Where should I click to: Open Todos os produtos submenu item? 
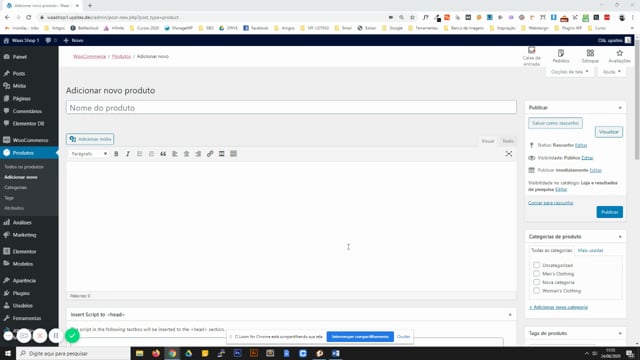point(24,167)
